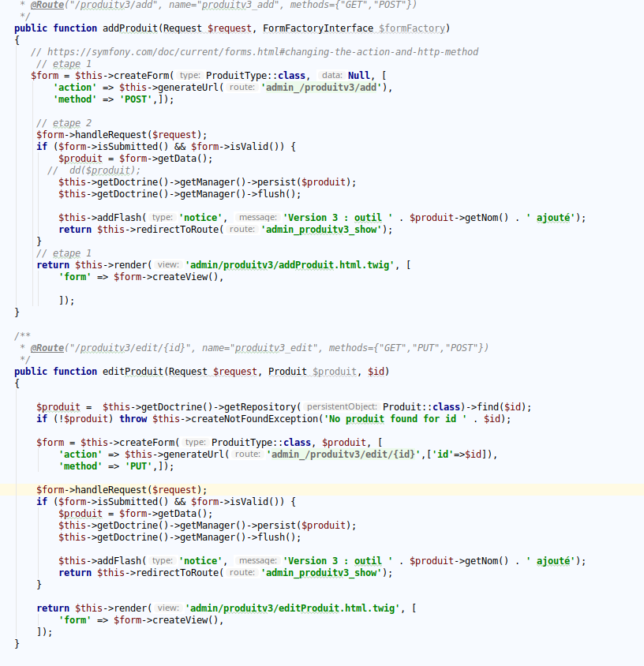Viewport: 644px width, 666px height.
Task: Click the @Route annotation for /produitv3/add
Action: pyautogui.click(x=47, y=5)
